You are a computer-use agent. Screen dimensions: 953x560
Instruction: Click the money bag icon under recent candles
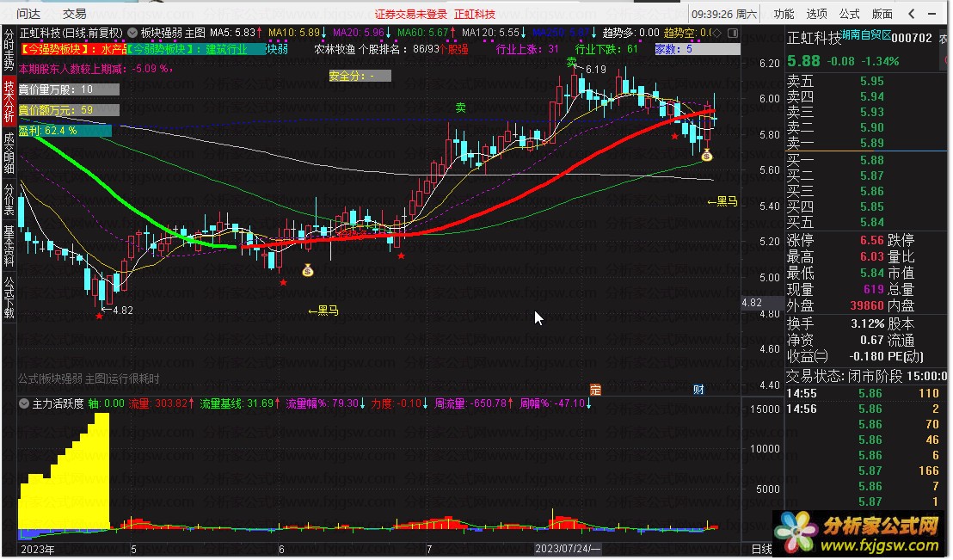click(x=706, y=156)
